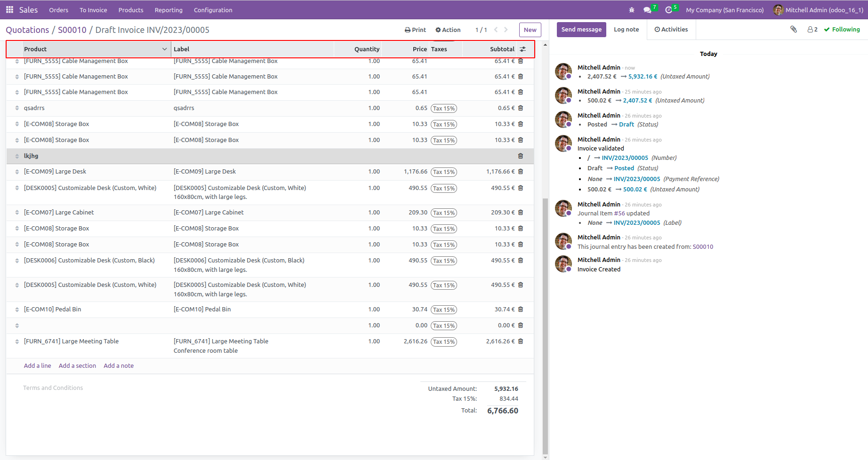Image resolution: width=868 pixels, height=460 pixels.
Task: Click the drag handle of the Large Desk row
Action: [x=17, y=172]
